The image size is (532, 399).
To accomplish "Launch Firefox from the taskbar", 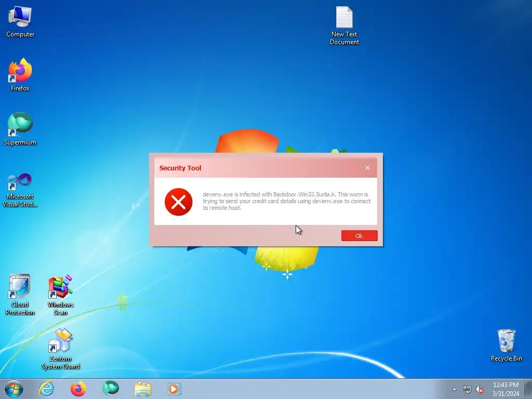I will coord(78,389).
